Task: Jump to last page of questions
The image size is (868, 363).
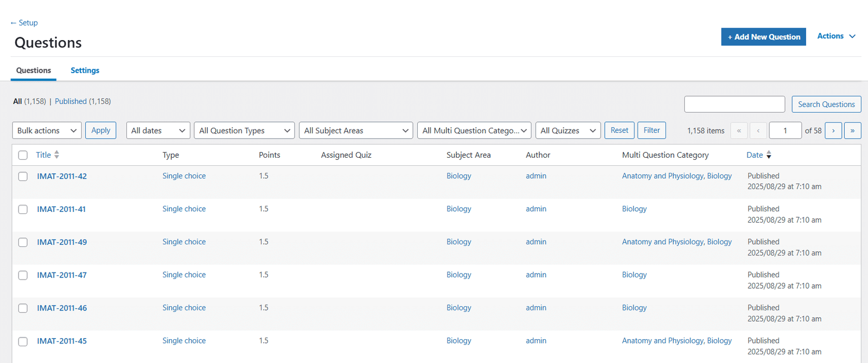Action: point(852,131)
